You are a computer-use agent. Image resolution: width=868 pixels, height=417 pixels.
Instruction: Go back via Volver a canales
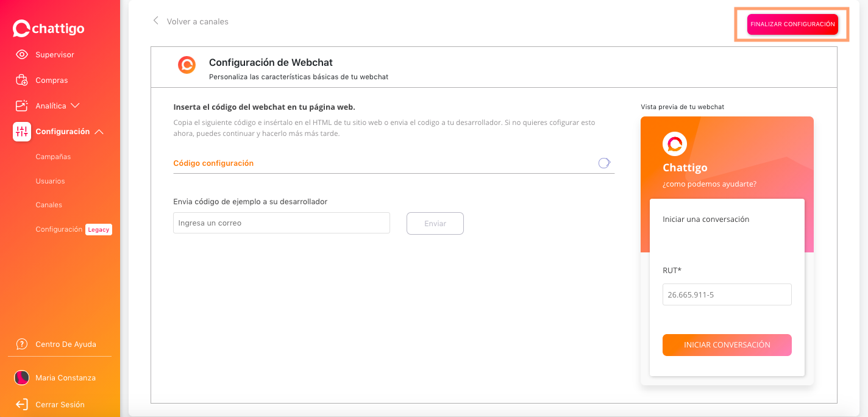pyautogui.click(x=190, y=21)
